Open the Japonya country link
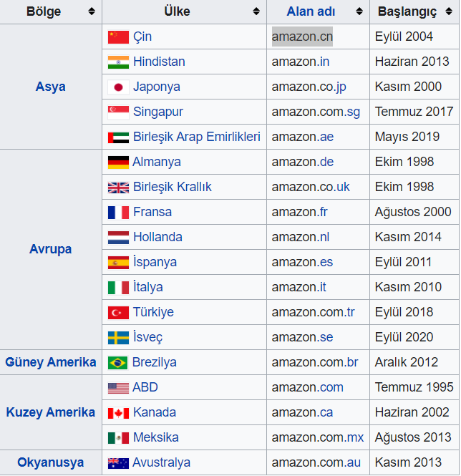Screen dimensions: 461x476 click(157, 87)
